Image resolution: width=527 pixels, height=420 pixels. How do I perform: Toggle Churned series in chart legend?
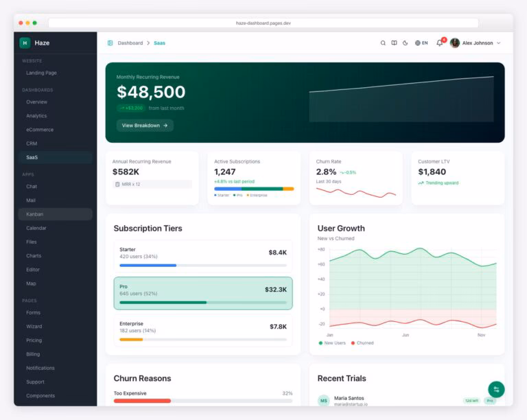coord(363,342)
